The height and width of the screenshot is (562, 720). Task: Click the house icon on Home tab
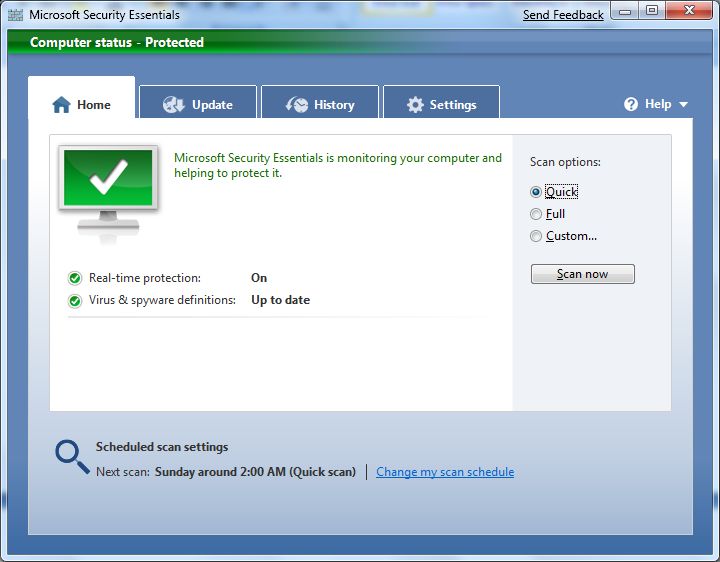coord(62,105)
